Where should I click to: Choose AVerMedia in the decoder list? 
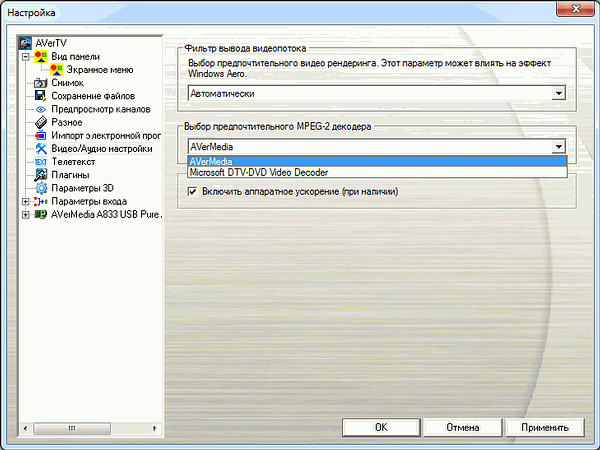point(377,161)
